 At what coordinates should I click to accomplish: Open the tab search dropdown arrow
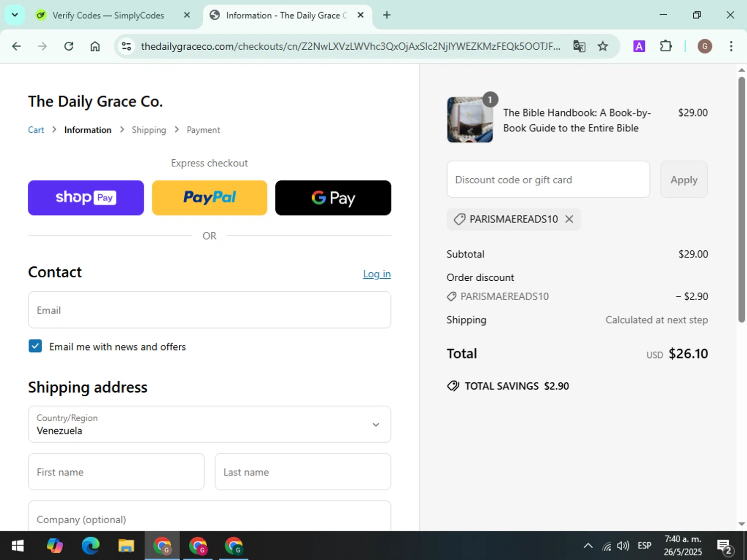(x=15, y=15)
